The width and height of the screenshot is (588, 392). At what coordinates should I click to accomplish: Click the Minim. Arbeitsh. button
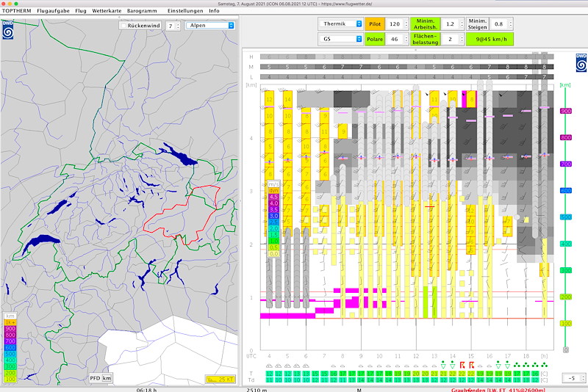[426, 23]
